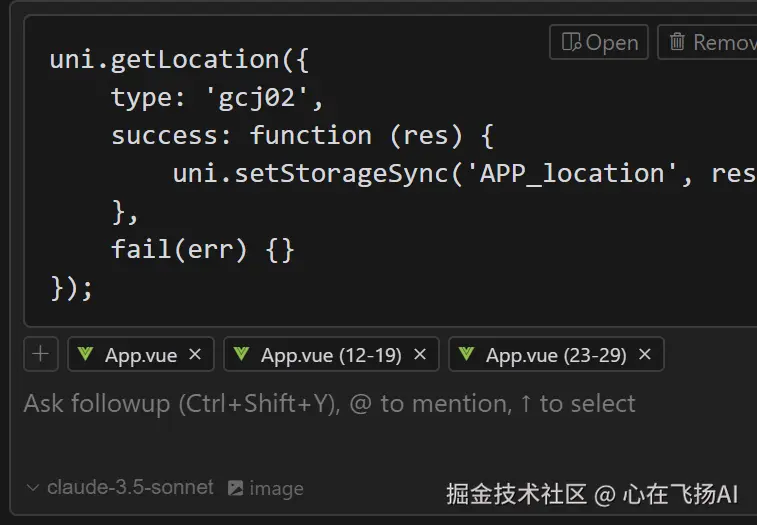Click the Vue logo on the first App.vue chip
This screenshot has height=525, width=757.
pos(87,354)
